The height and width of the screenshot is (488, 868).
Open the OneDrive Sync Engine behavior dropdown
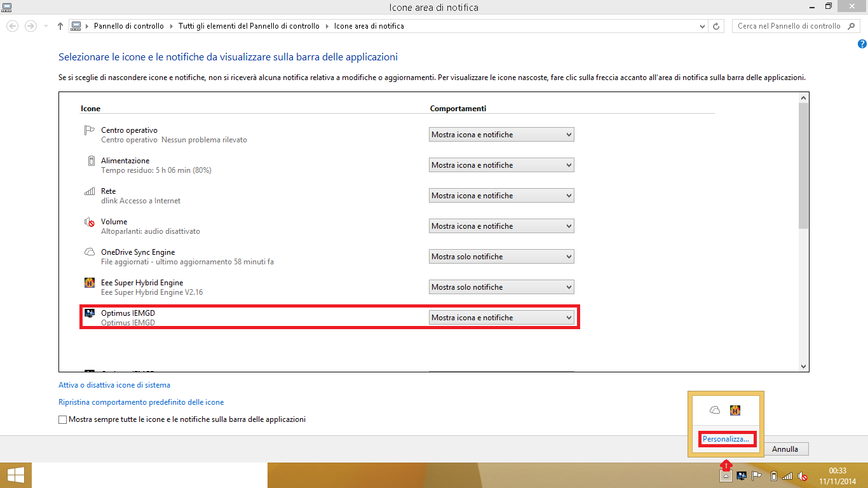501,256
